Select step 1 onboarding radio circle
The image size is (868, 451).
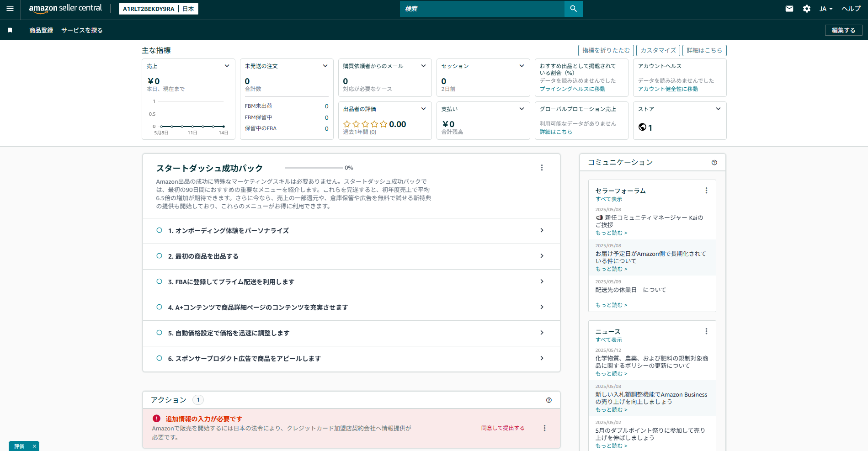click(x=159, y=230)
